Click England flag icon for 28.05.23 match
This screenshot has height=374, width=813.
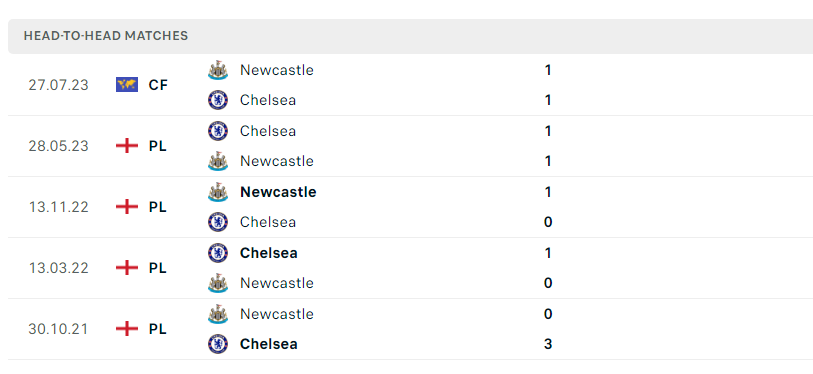point(127,146)
